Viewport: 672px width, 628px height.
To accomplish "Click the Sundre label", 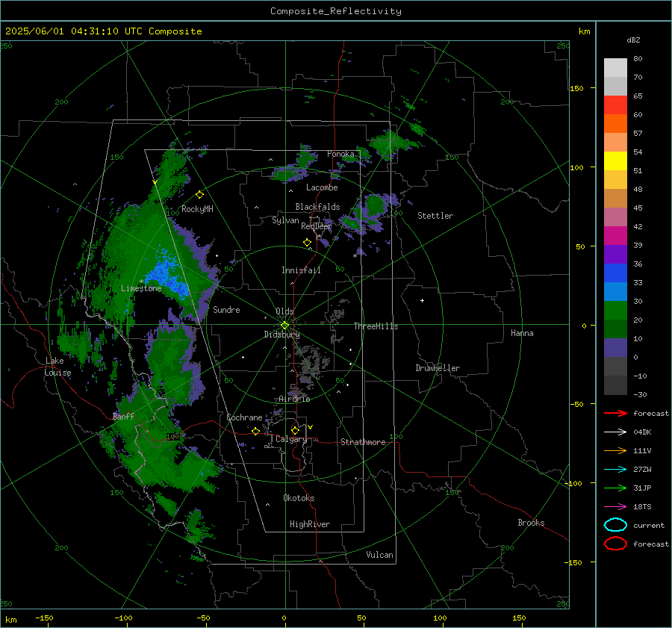I will coord(226,310).
